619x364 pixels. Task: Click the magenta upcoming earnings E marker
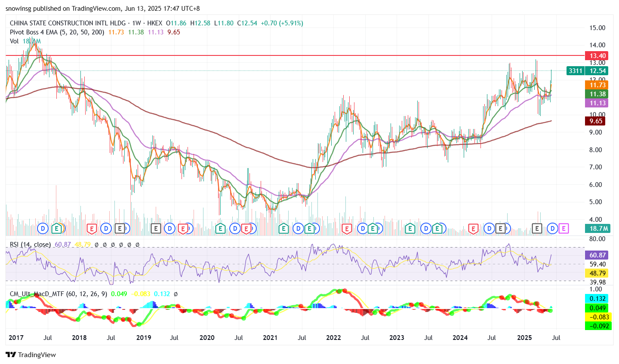click(x=564, y=228)
